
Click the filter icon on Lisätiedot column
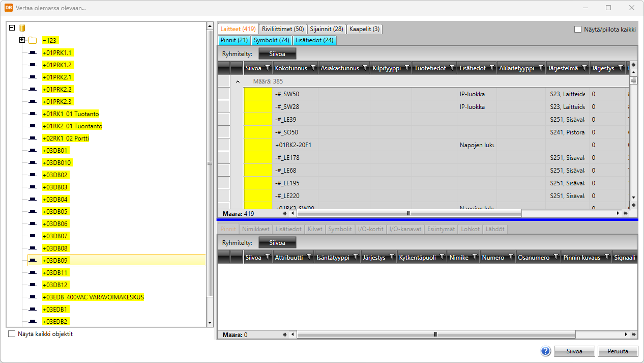coord(491,68)
